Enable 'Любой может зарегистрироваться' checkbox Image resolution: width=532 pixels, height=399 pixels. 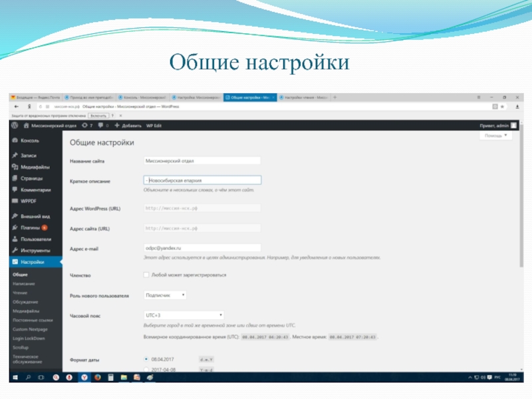[146, 275]
